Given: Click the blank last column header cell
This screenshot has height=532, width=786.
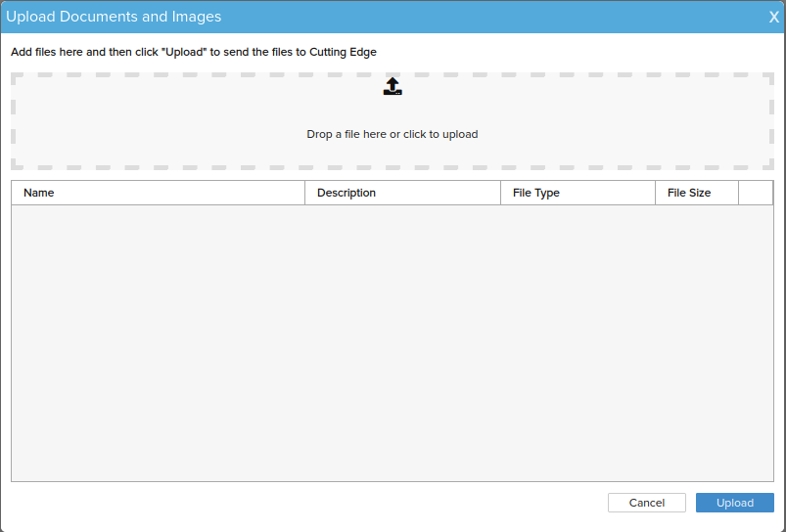Looking at the screenshot, I should click(x=756, y=193).
